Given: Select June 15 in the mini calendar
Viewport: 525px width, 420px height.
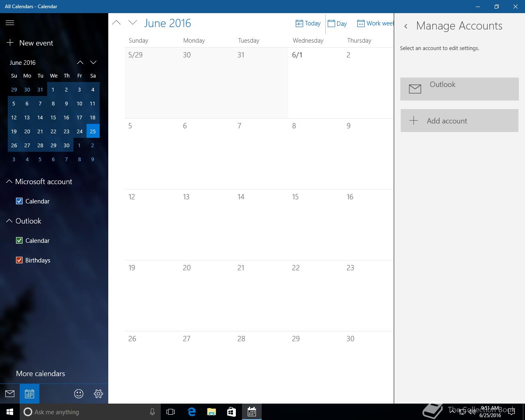Looking at the screenshot, I should tap(53, 117).
